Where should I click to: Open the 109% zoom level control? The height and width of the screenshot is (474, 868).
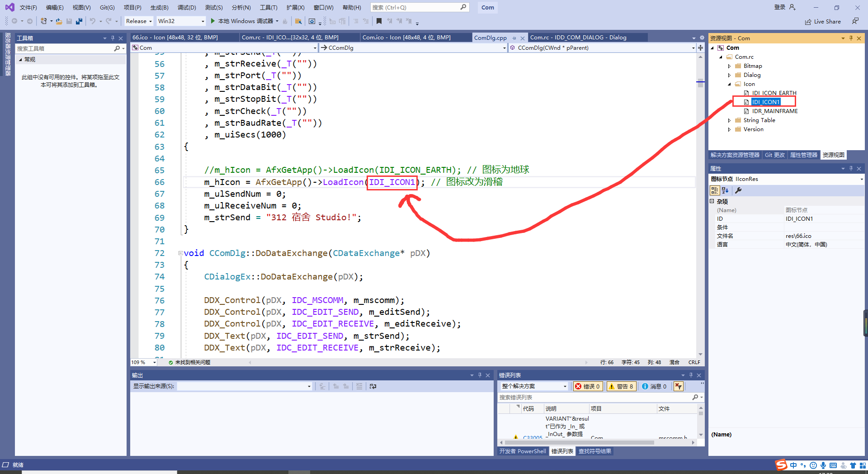(143, 362)
